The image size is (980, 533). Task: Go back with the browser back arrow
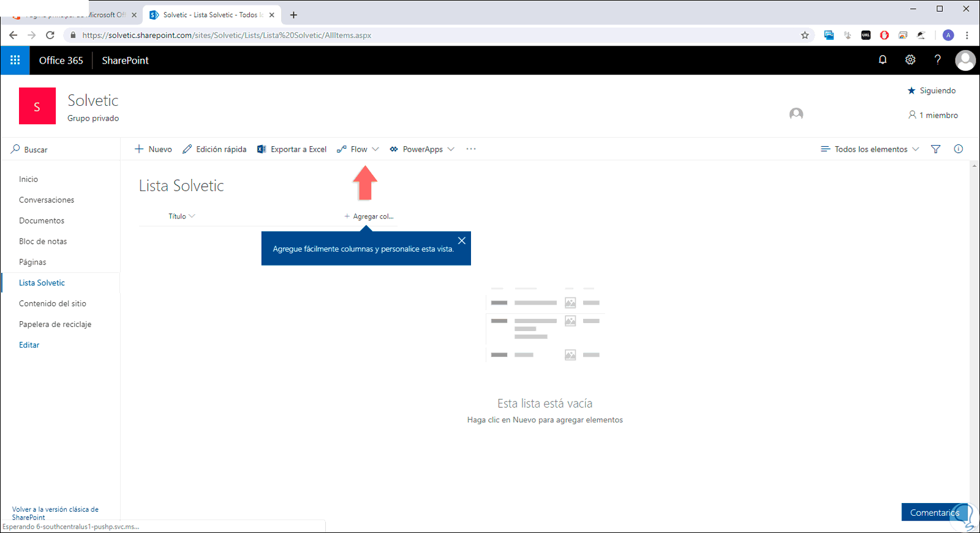[13, 35]
